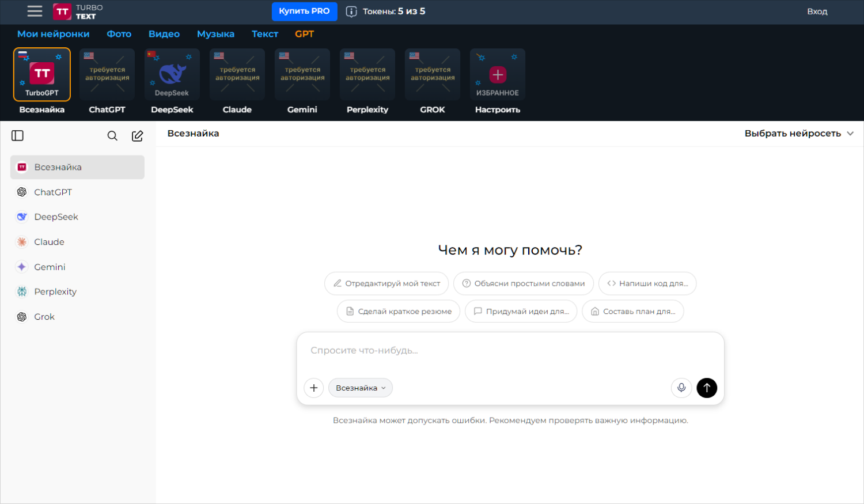The image size is (864, 504).
Task: Click the tokens info icon
Action: click(x=351, y=12)
